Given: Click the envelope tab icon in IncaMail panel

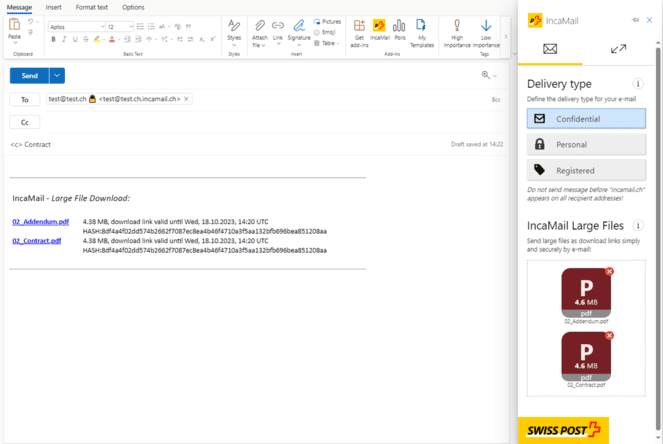Looking at the screenshot, I should pyautogui.click(x=550, y=49).
